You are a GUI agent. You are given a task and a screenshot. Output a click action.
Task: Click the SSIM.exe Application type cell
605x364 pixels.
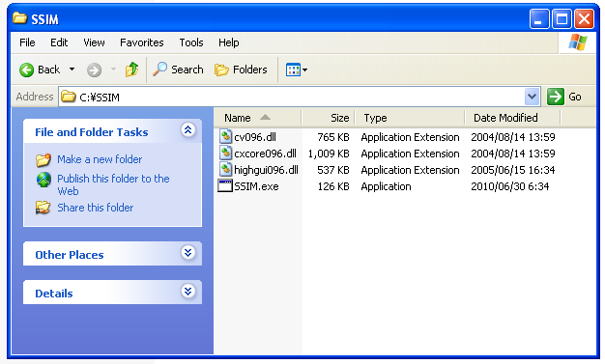tap(386, 186)
